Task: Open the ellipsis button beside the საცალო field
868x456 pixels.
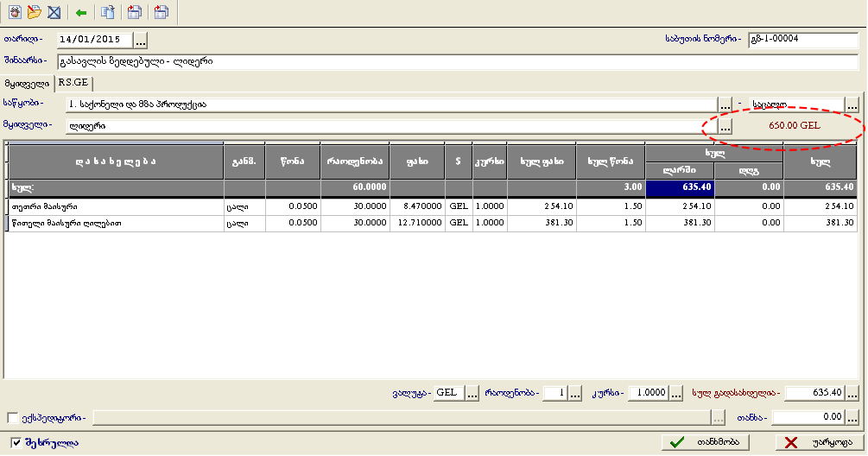Action: pyautogui.click(x=852, y=104)
